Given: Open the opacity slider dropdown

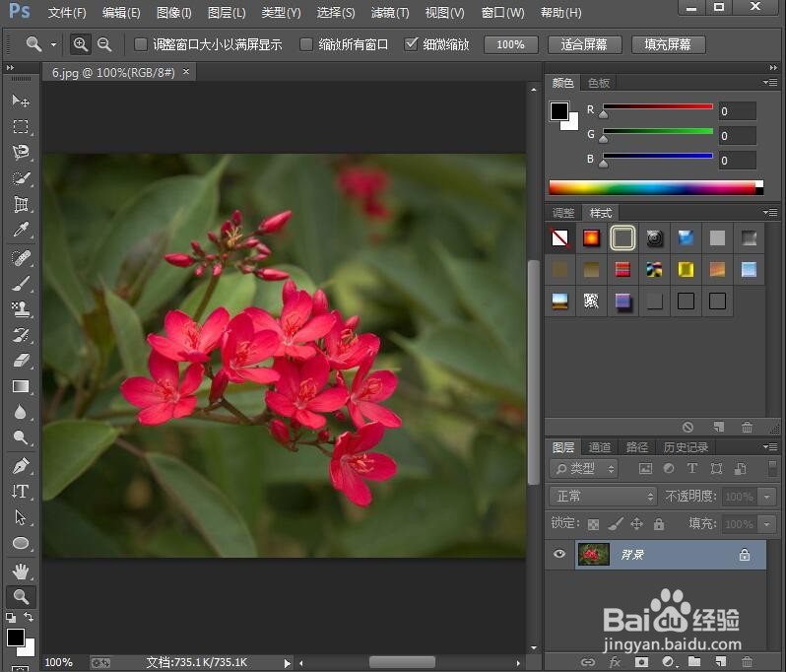Looking at the screenshot, I should 767,497.
